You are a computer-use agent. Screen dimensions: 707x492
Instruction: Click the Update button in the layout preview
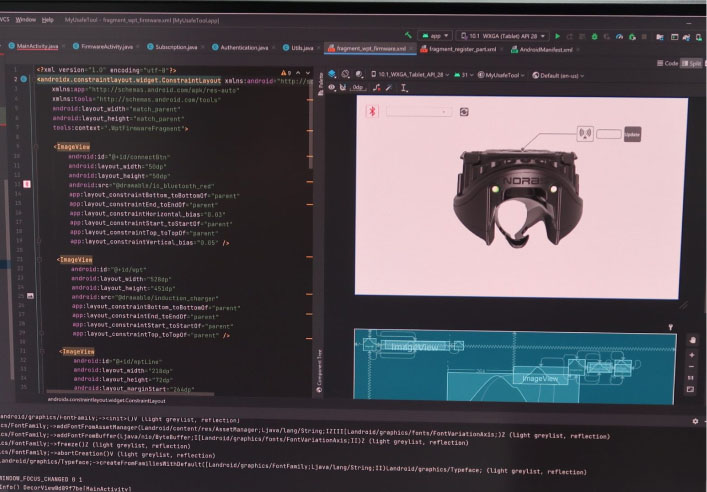pyautogui.click(x=632, y=134)
